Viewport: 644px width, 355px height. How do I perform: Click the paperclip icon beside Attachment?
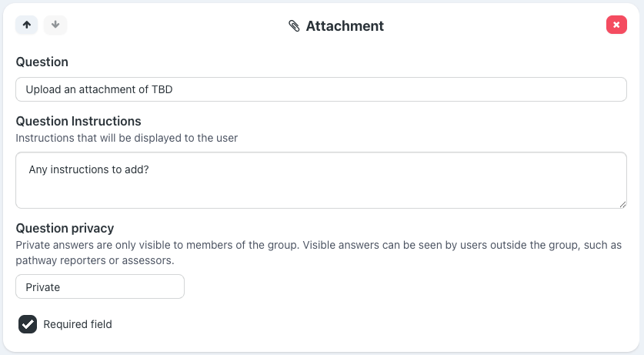pyautogui.click(x=295, y=26)
